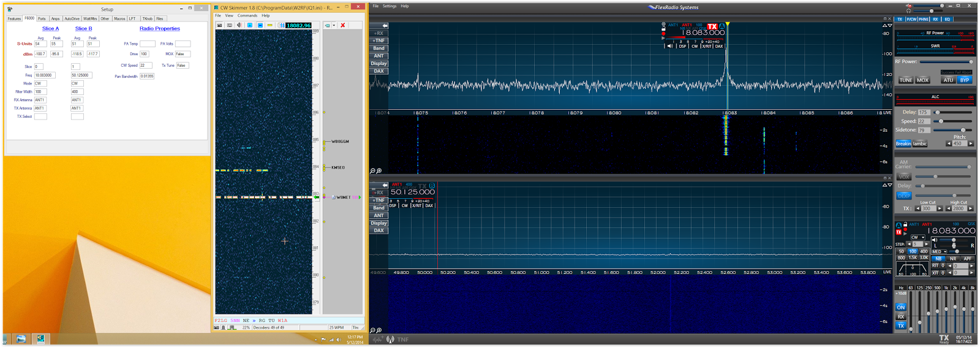Toggle the BYP bypass button
This screenshot has width=980, height=347.
[x=965, y=80]
